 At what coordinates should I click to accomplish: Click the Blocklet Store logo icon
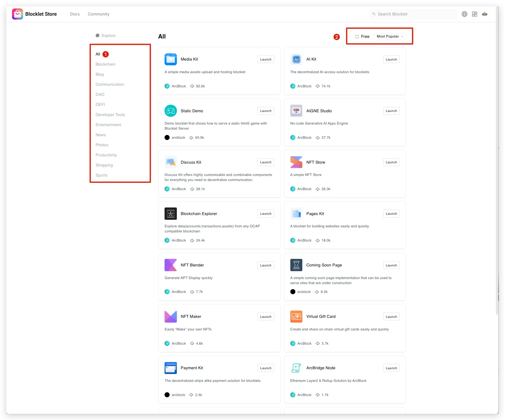[x=17, y=14]
